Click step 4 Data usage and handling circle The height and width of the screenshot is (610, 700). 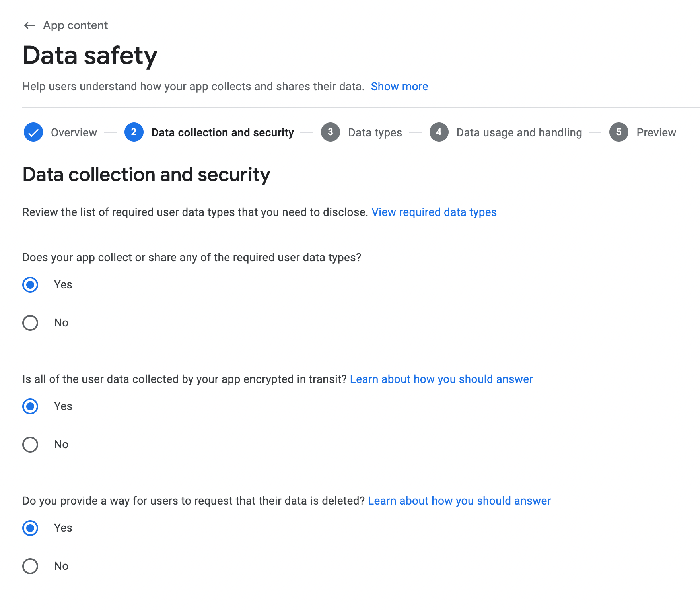click(439, 132)
